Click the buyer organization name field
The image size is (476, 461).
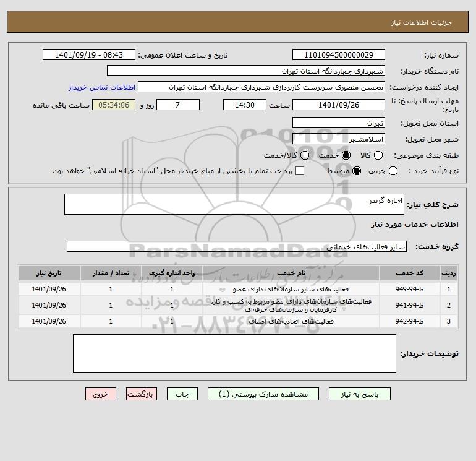(246, 71)
